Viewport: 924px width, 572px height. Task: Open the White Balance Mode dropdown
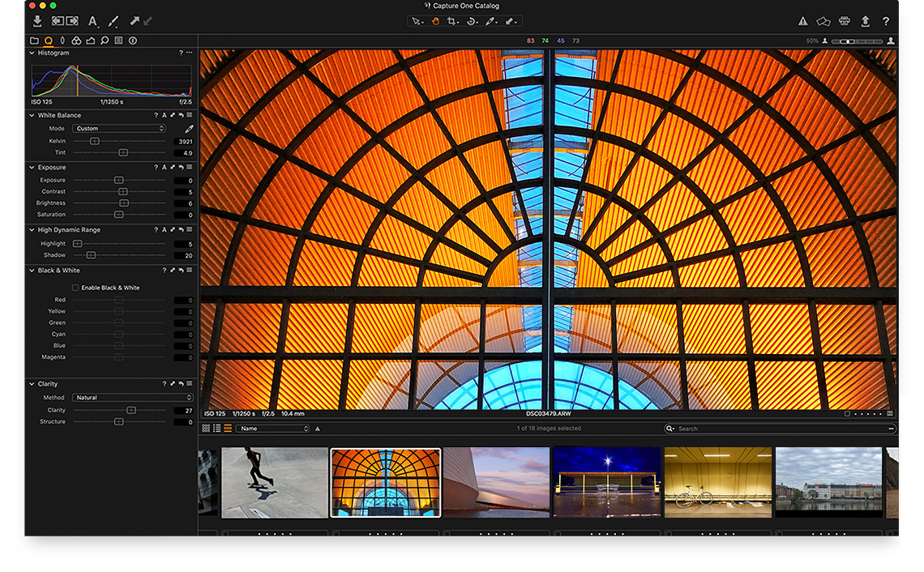point(118,128)
